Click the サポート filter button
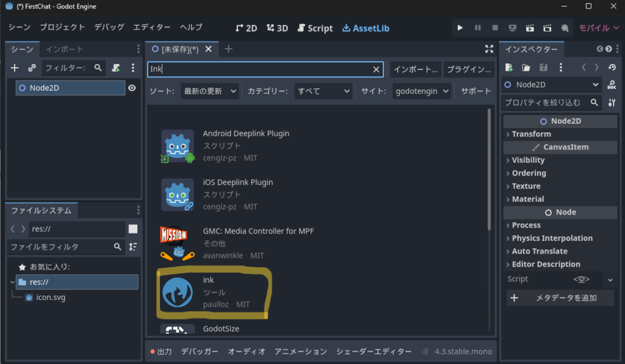This screenshot has width=625, height=364. [x=476, y=91]
